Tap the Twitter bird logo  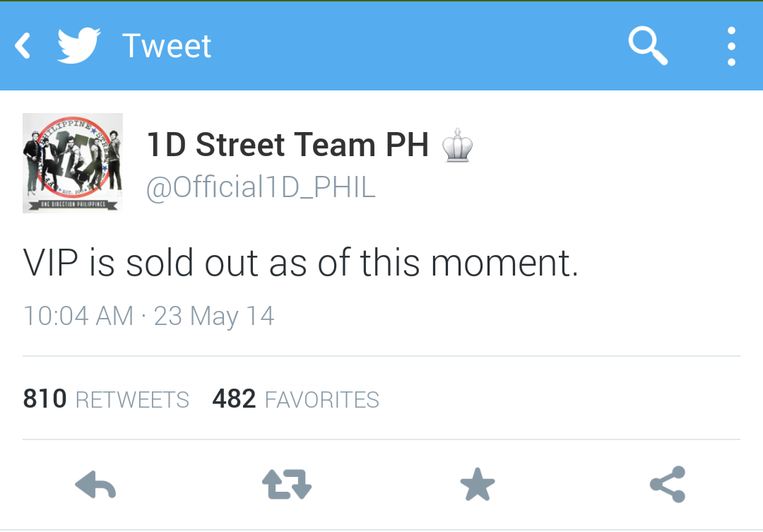pos(79,46)
